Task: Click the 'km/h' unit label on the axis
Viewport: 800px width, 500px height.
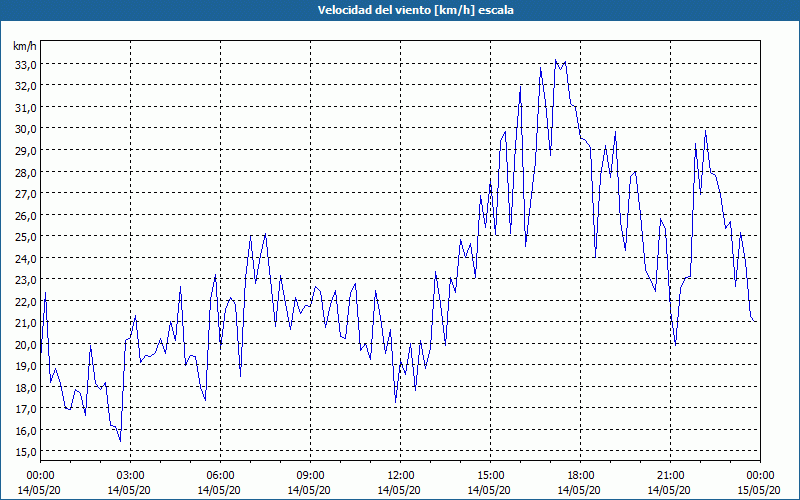Action: [25, 46]
